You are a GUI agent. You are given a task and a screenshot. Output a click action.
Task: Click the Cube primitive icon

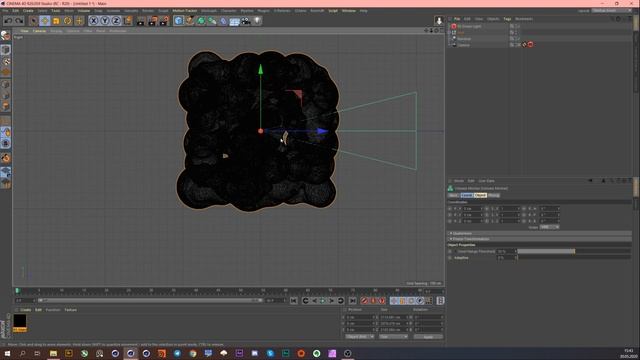click(x=178, y=20)
